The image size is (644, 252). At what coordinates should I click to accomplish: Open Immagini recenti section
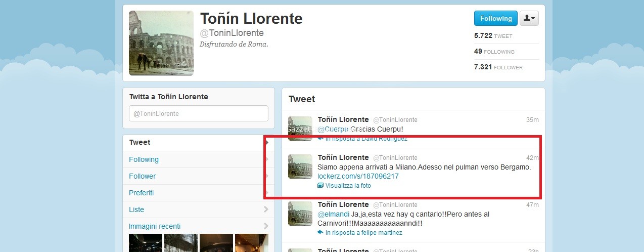pos(199,226)
